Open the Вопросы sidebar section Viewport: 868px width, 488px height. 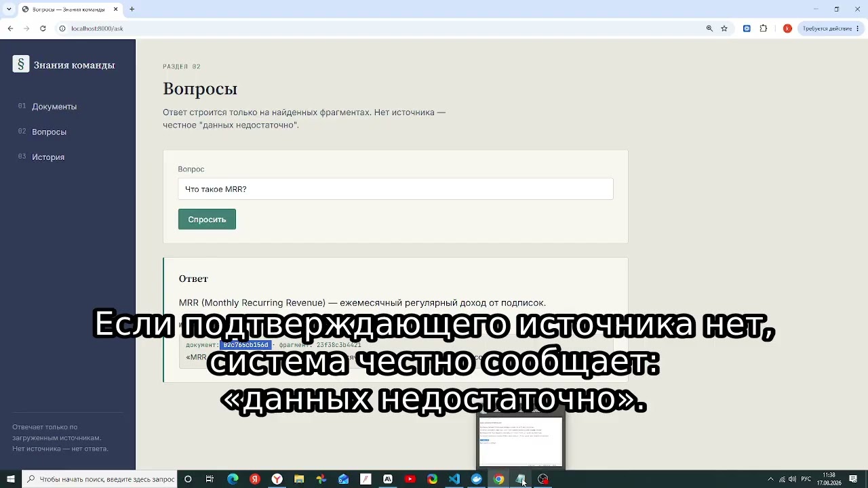click(49, 131)
